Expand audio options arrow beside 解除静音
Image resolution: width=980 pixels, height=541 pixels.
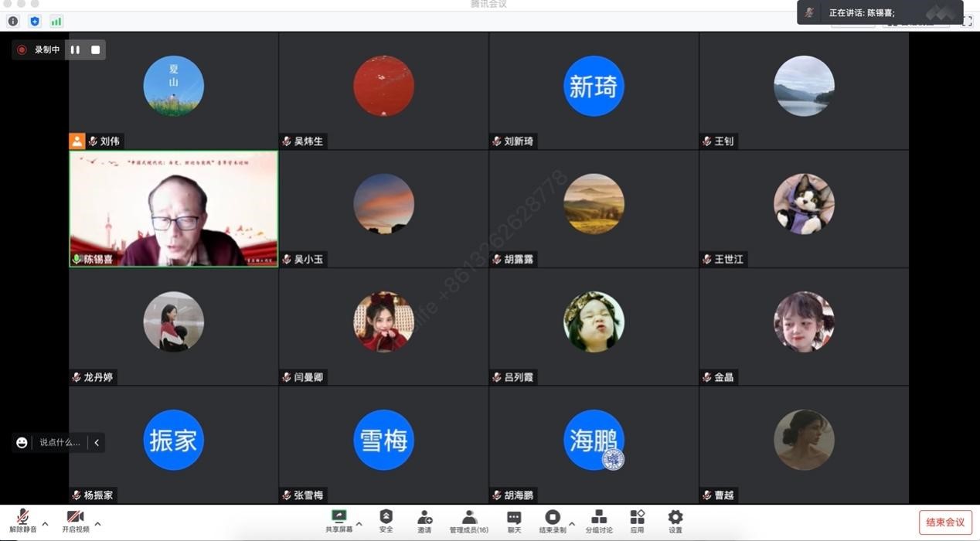tap(45, 524)
